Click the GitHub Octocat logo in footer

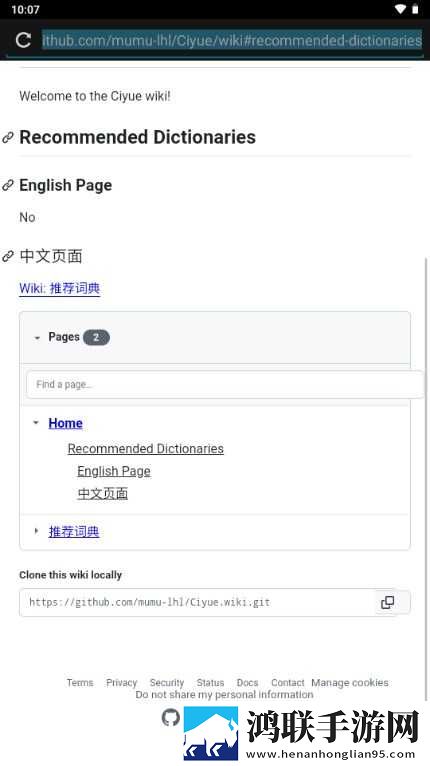[171, 717]
